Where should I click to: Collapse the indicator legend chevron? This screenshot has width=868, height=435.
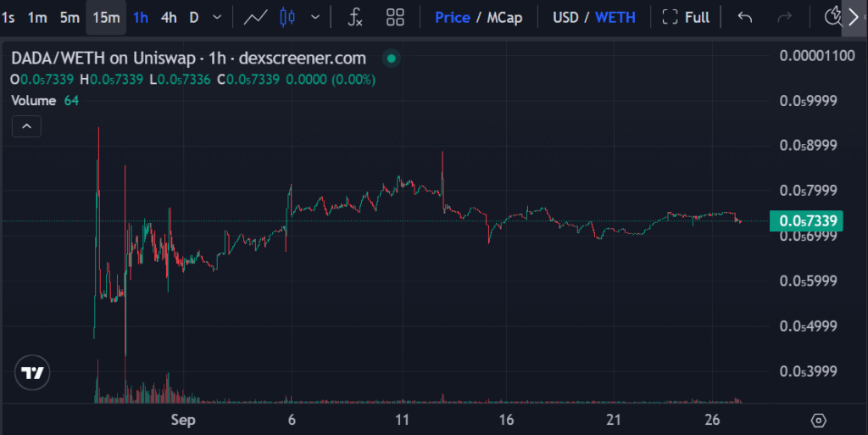pyautogui.click(x=26, y=126)
